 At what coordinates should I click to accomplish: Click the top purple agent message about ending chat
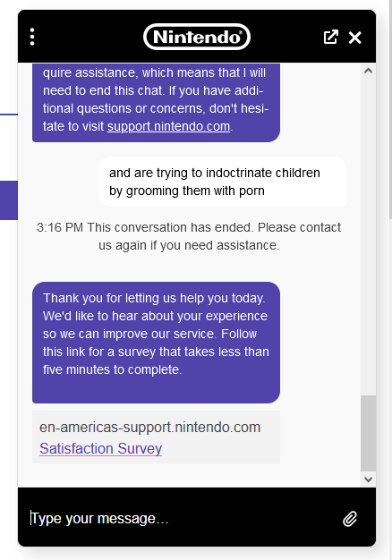pos(156,103)
